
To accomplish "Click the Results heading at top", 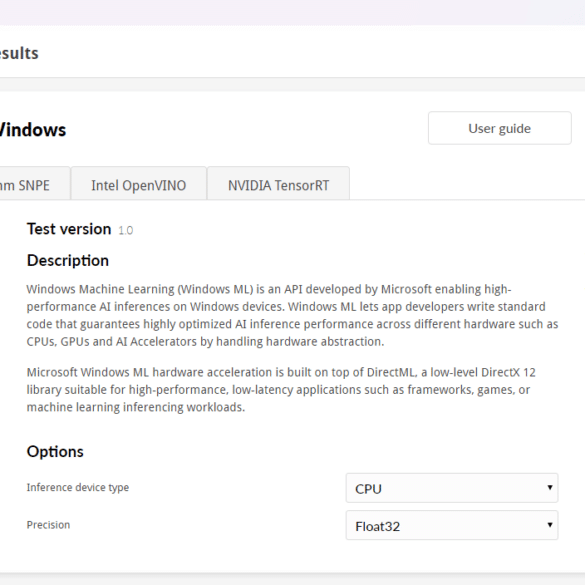I will point(19,53).
